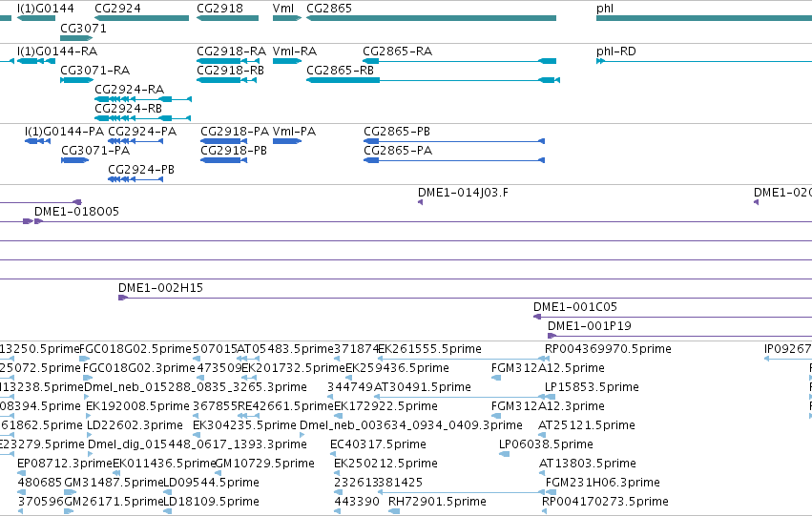
Task: Click transcript CG2918-RA
Action: coord(228,61)
